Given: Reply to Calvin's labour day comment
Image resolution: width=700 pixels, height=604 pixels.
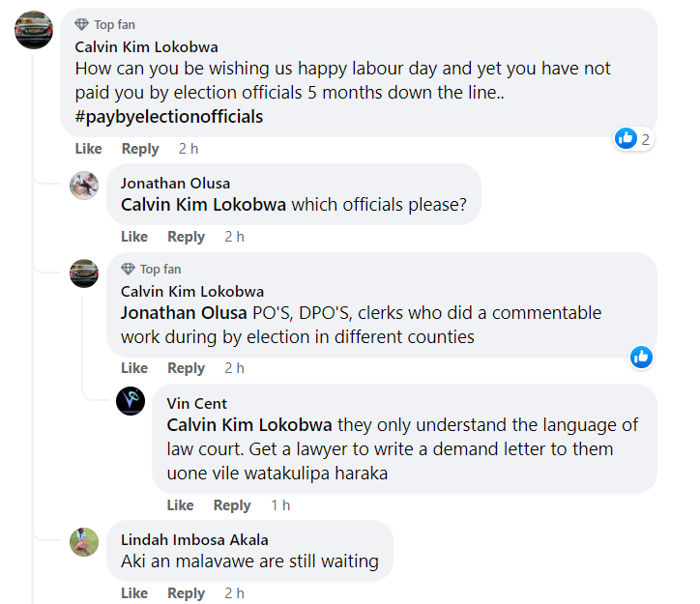Looking at the screenshot, I should pyautogui.click(x=140, y=149).
